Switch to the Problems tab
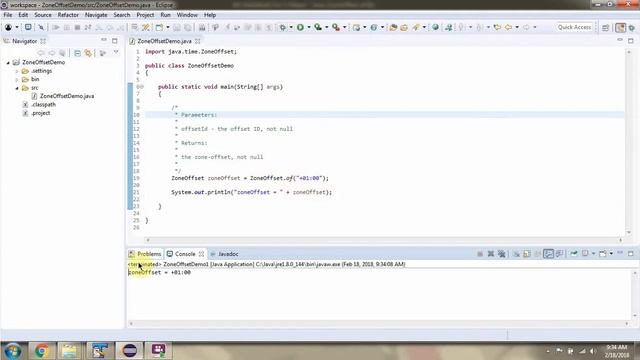The image size is (640, 360). coord(145,254)
